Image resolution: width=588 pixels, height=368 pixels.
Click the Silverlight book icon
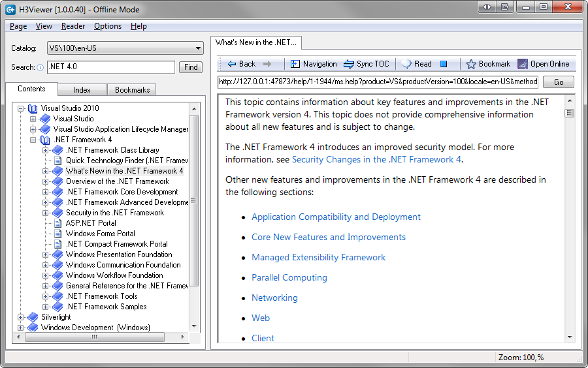[33, 317]
